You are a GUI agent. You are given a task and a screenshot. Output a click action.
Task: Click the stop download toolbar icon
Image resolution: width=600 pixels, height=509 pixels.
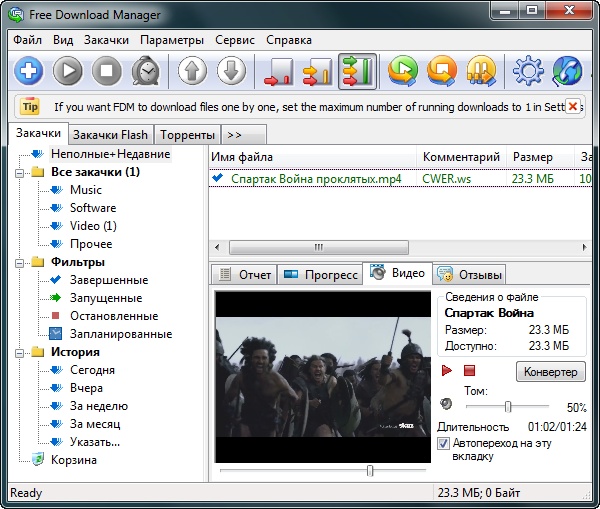(x=107, y=71)
